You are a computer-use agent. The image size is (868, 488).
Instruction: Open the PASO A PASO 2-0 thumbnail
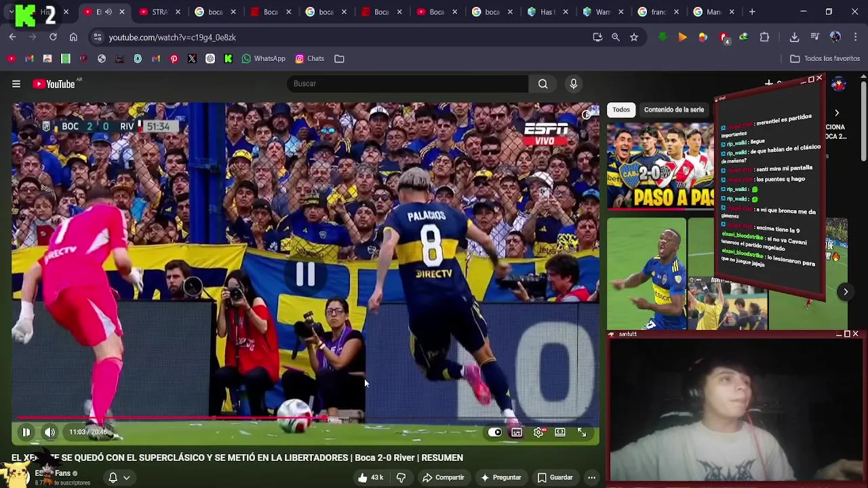coord(660,165)
